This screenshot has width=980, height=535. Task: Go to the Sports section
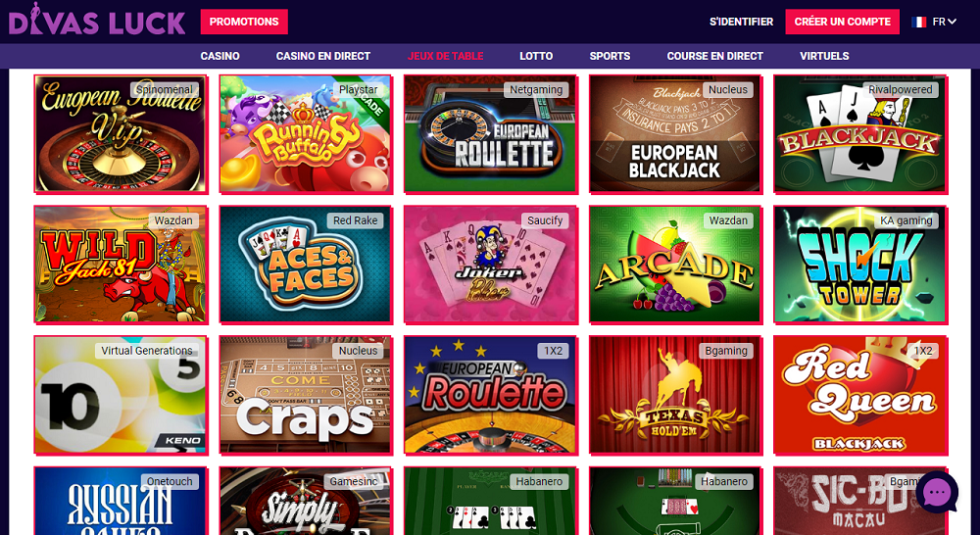(610, 56)
